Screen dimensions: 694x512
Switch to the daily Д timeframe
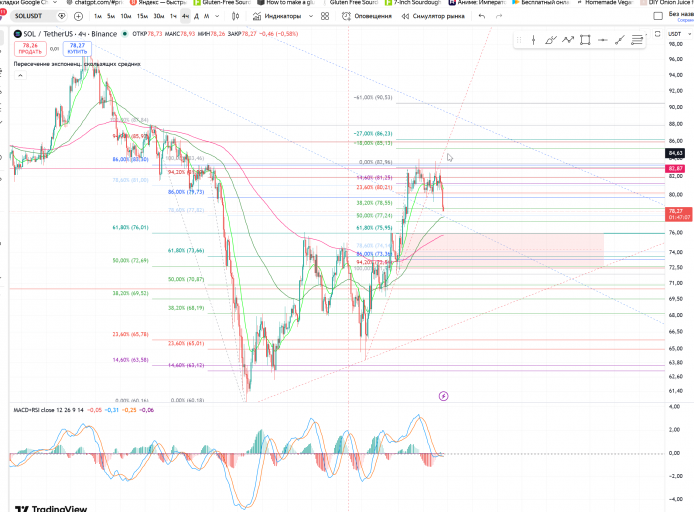(197, 16)
